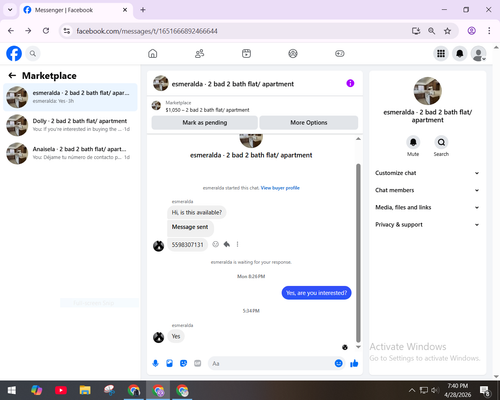Click the site information icon in address bar

pyautogui.click(x=67, y=31)
